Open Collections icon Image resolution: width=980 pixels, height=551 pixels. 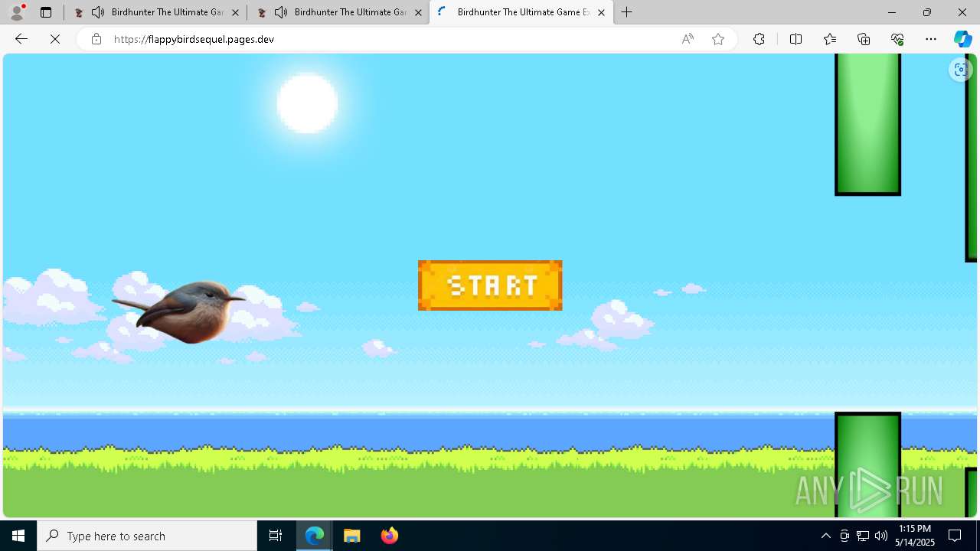tap(864, 39)
